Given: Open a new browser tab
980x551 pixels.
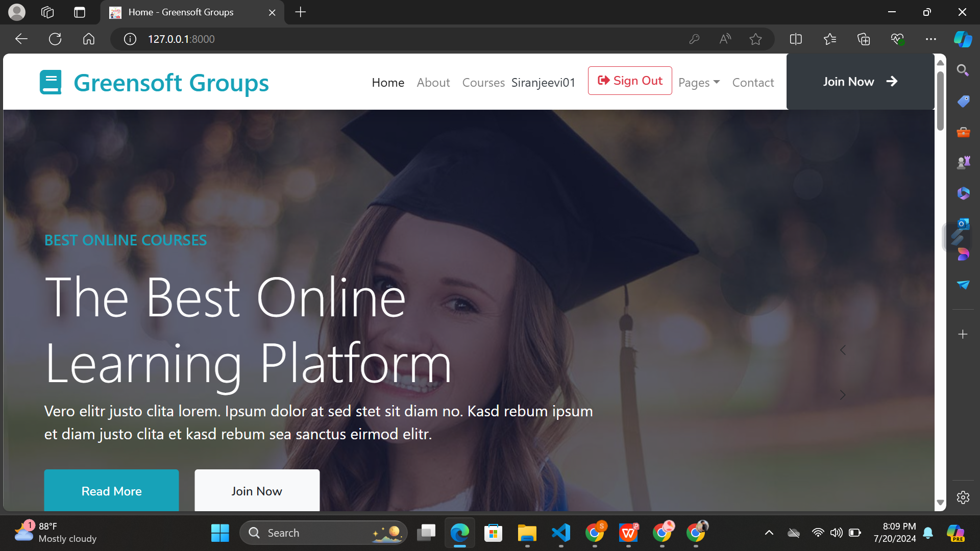Looking at the screenshot, I should [301, 12].
